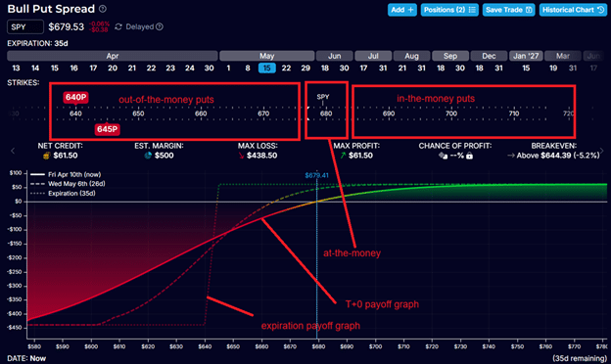The image size is (611, 364).
Task: Select the Apr expiration month tab
Action: tap(113, 56)
